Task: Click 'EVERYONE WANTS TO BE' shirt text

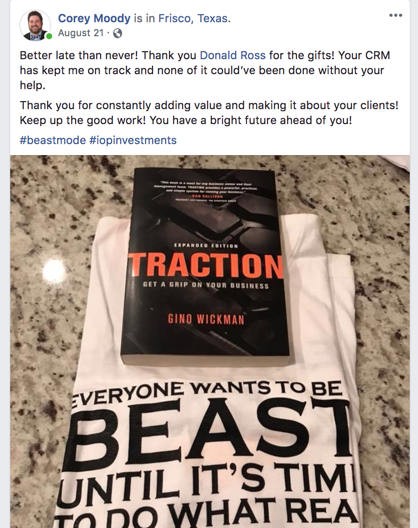Action: point(207,392)
